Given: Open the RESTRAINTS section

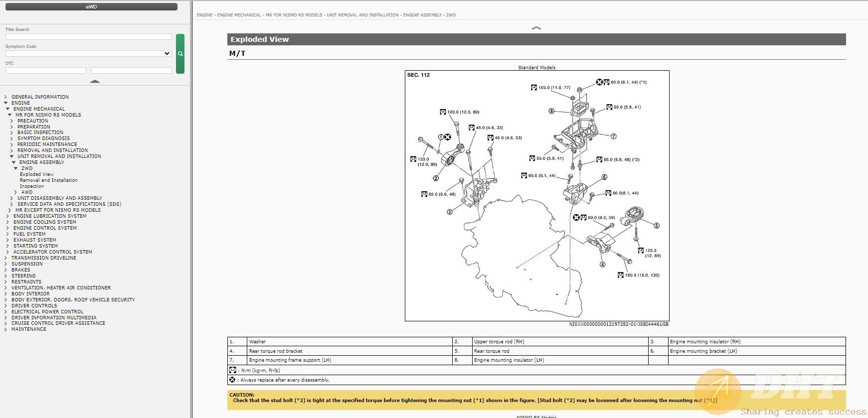Looking at the screenshot, I should point(26,282).
